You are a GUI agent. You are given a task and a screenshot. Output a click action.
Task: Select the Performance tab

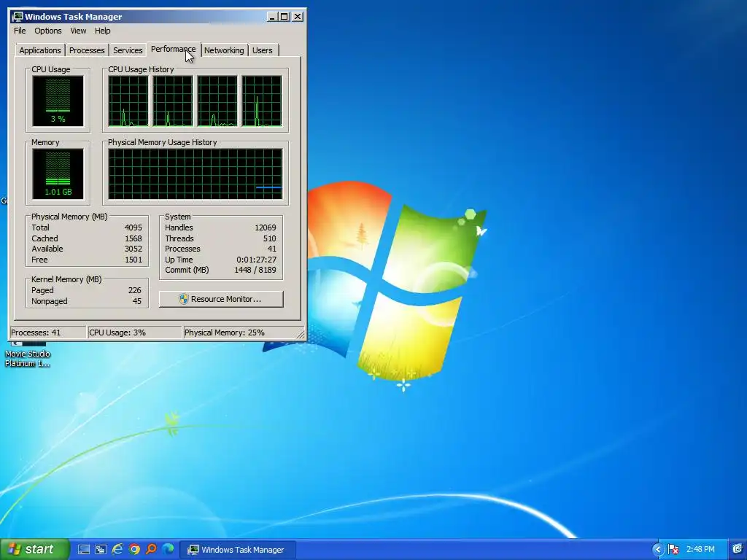tap(173, 49)
